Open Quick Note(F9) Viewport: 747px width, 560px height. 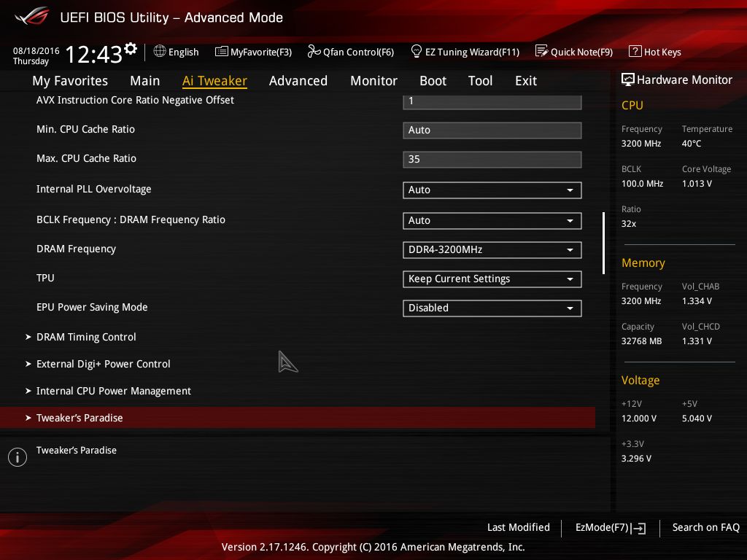coord(574,52)
